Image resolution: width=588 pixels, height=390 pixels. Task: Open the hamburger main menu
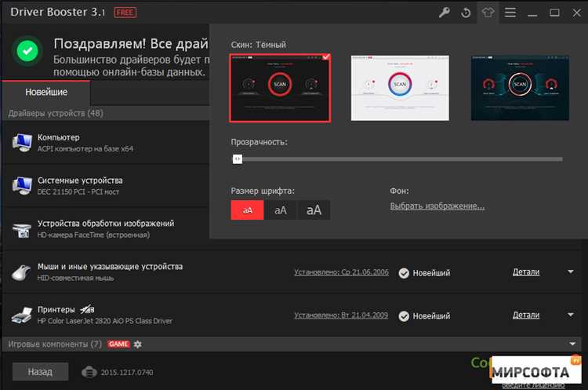pyautogui.click(x=510, y=13)
